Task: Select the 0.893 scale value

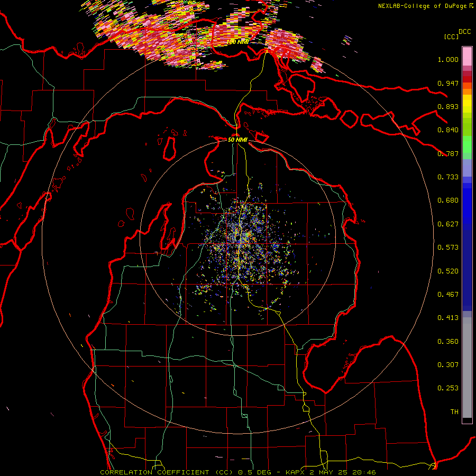Action: tap(448, 106)
